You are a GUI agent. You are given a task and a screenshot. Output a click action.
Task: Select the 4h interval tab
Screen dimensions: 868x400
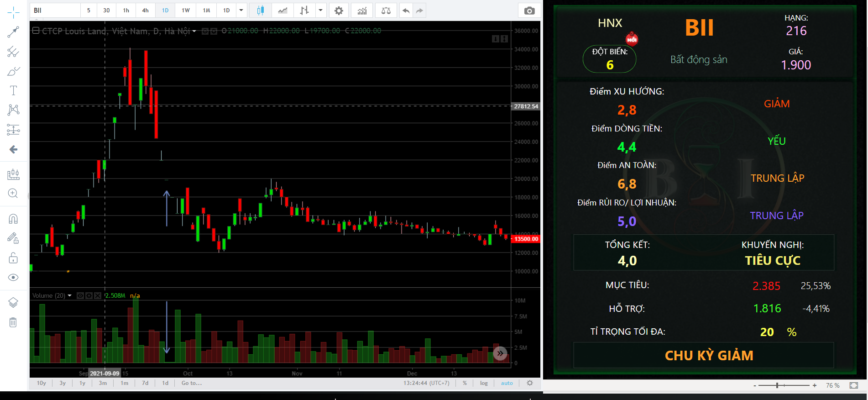145,11
